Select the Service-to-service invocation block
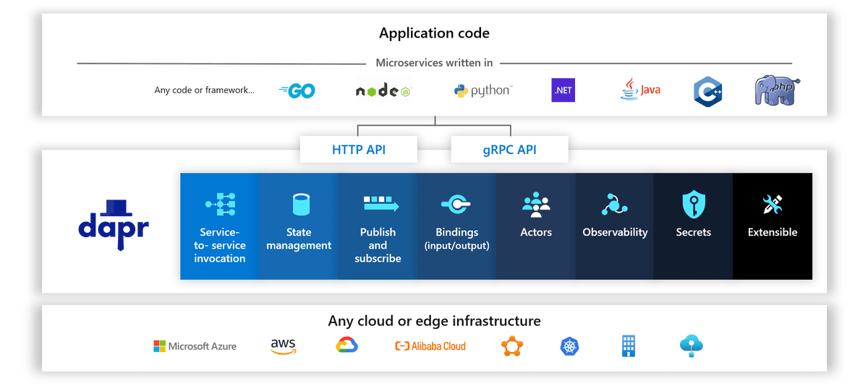The width and height of the screenshot is (868, 389). (x=219, y=226)
